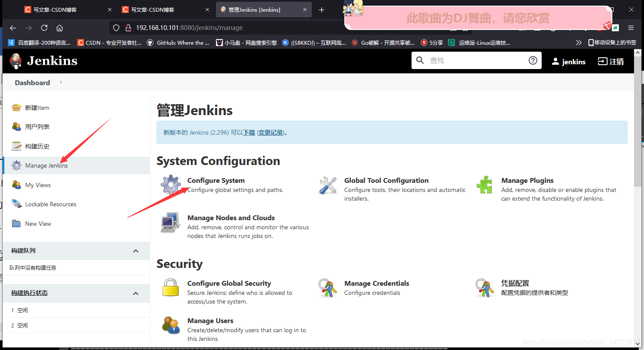The height and width of the screenshot is (350, 644).
Task: Open 新建Item in the sidebar
Action: point(37,108)
